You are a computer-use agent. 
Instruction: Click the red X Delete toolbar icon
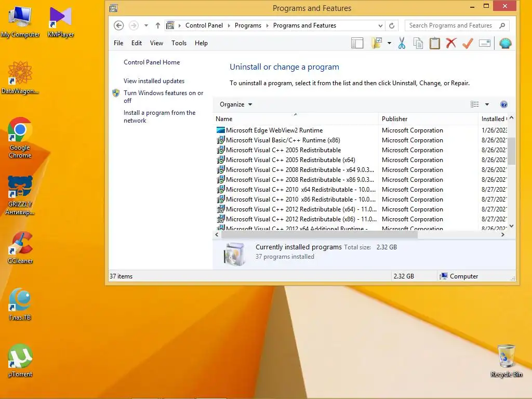click(451, 43)
